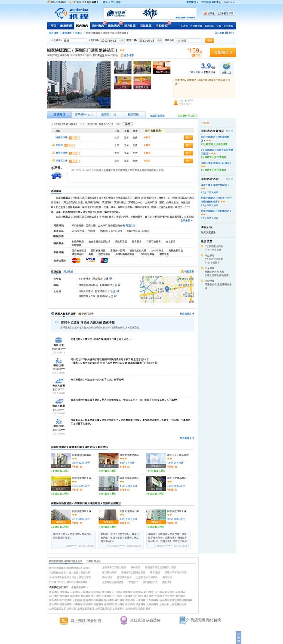Click the UnionPay card logo
The image size is (283, 644).
[x=104, y=260]
